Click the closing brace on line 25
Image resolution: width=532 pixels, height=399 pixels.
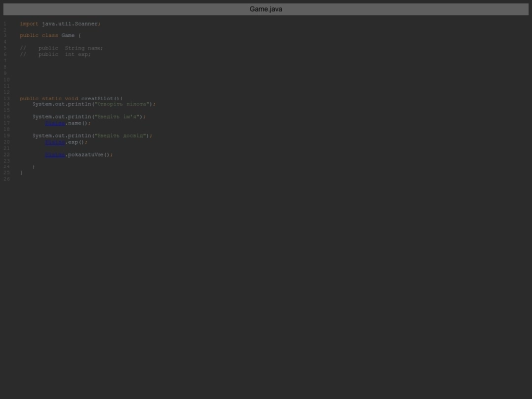21,173
